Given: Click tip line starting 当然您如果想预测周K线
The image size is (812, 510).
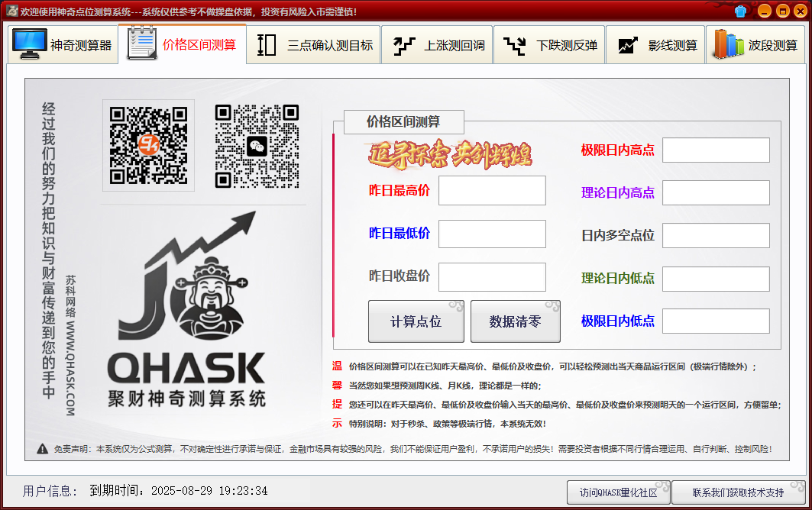Looking at the screenshot, I should click(x=445, y=386).
